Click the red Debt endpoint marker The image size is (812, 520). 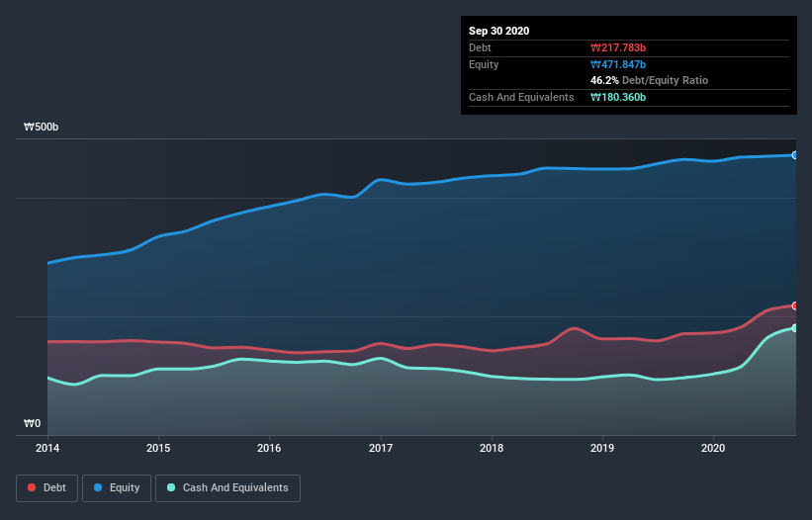(x=795, y=305)
